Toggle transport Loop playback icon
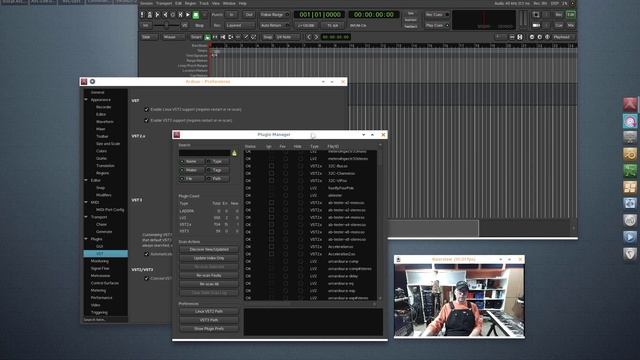This screenshot has width=640, height=360. [173, 15]
